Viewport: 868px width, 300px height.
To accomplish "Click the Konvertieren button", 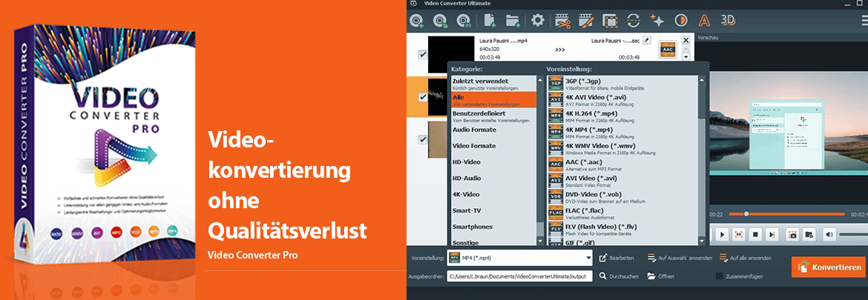I will [x=829, y=267].
